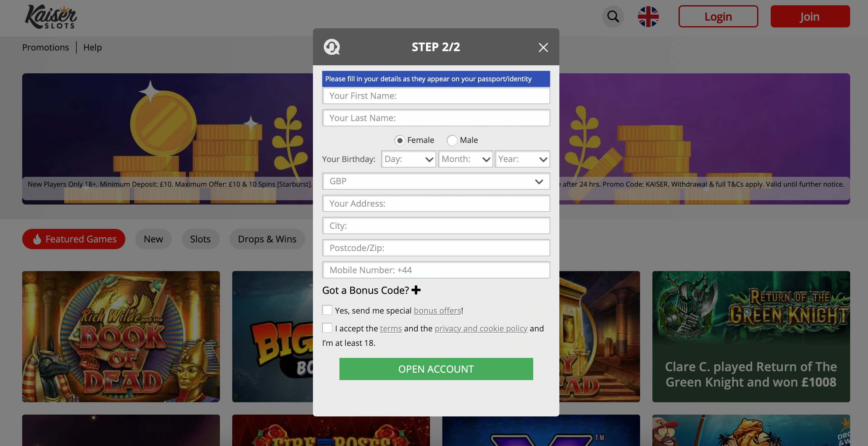The width and height of the screenshot is (868, 446).
Task: Focus the Postcode/Zip field
Action: 436,248
